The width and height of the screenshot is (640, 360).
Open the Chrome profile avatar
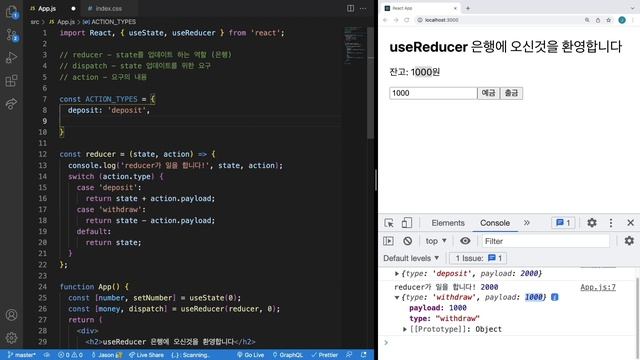coord(622,20)
